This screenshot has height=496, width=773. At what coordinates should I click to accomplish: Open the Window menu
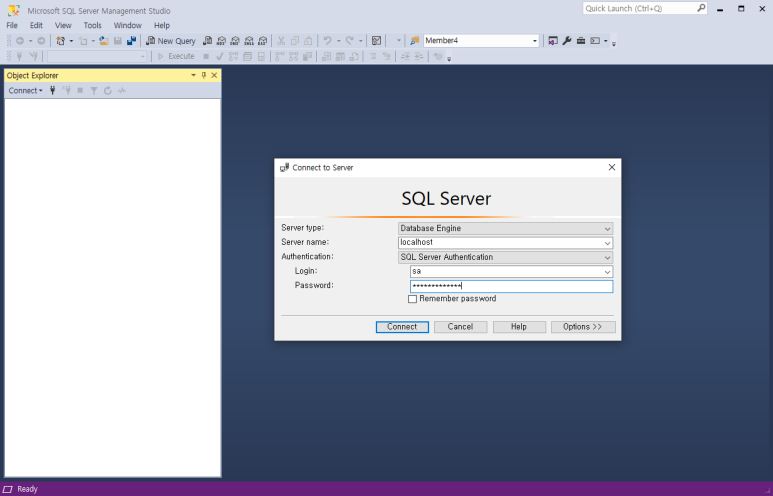(128, 25)
